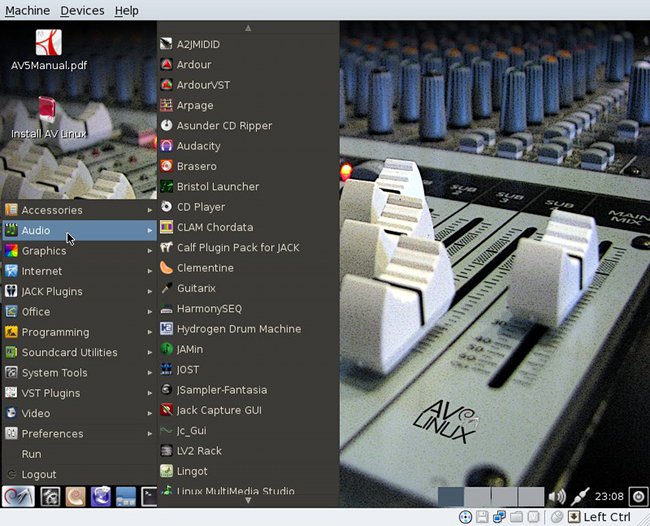
Task: Click the seashell launcher in the panel
Action: (75, 496)
